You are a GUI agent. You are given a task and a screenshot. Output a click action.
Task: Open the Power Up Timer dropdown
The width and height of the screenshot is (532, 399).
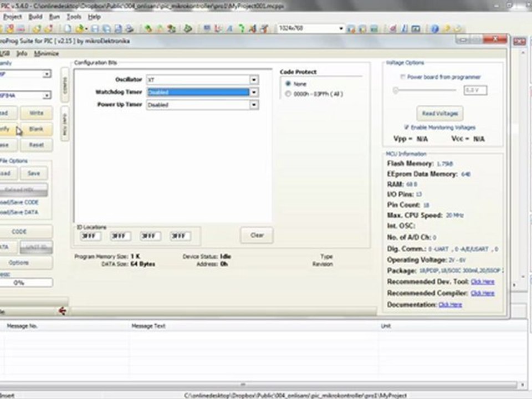click(x=254, y=105)
